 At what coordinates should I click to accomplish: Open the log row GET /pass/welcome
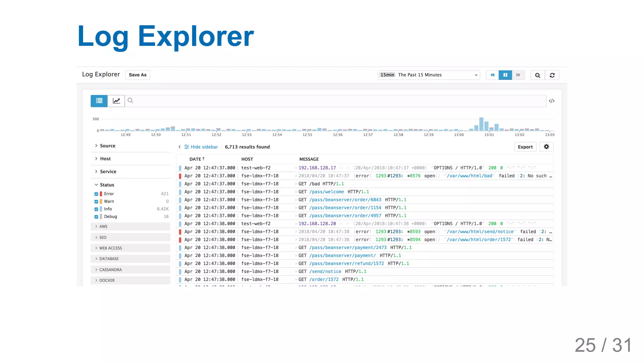point(365,192)
